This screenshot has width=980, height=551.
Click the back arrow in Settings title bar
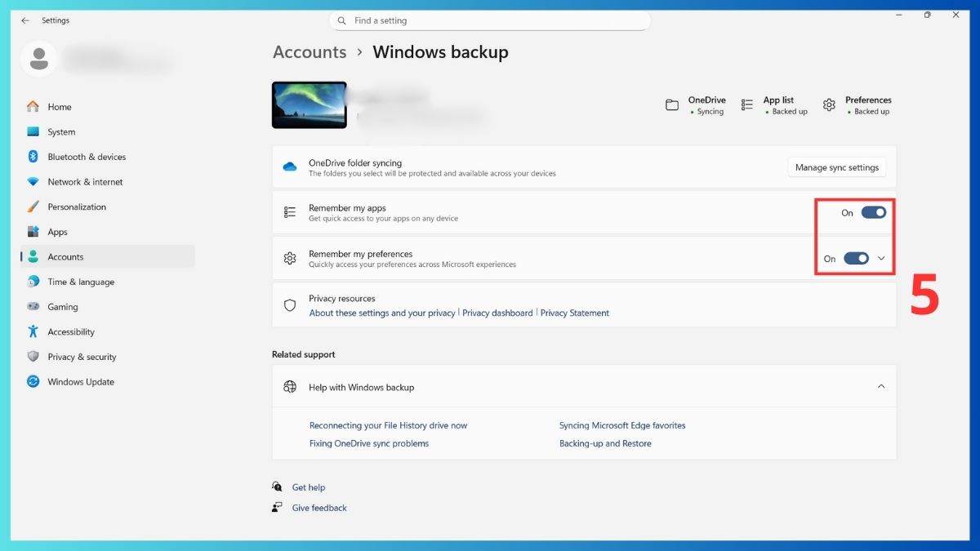pos(25,20)
